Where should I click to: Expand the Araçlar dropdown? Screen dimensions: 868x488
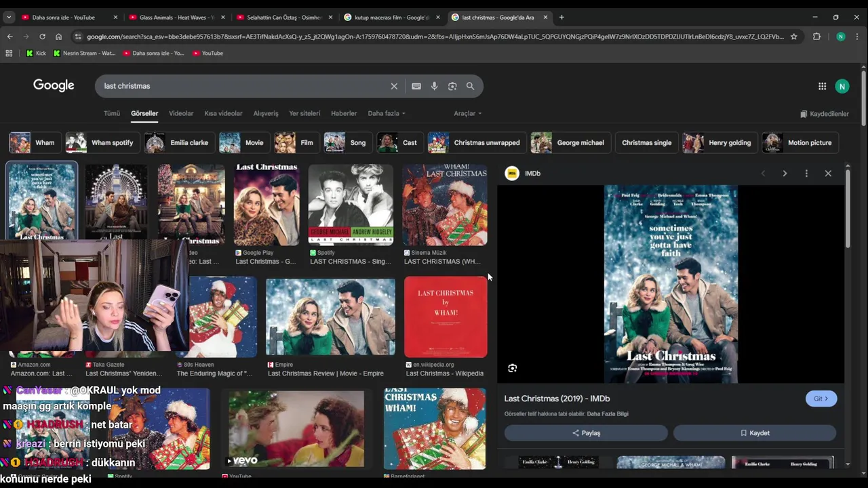(x=468, y=113)
